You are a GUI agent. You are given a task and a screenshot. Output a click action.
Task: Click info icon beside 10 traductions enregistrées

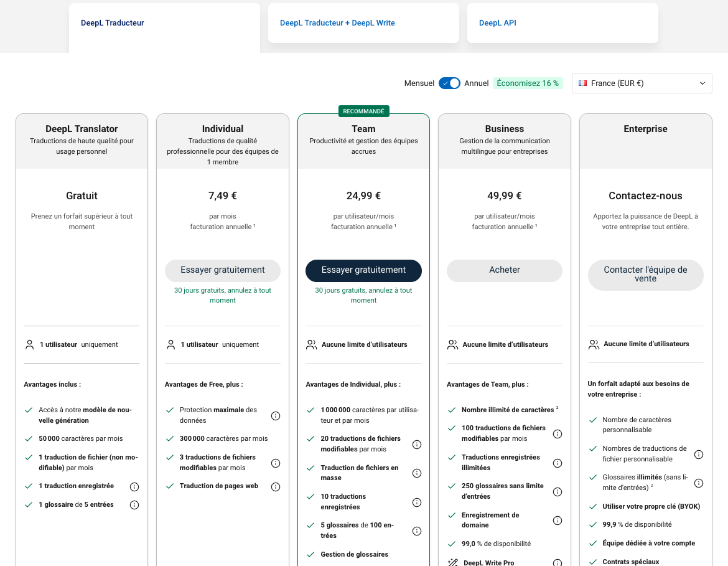(417, 502)
